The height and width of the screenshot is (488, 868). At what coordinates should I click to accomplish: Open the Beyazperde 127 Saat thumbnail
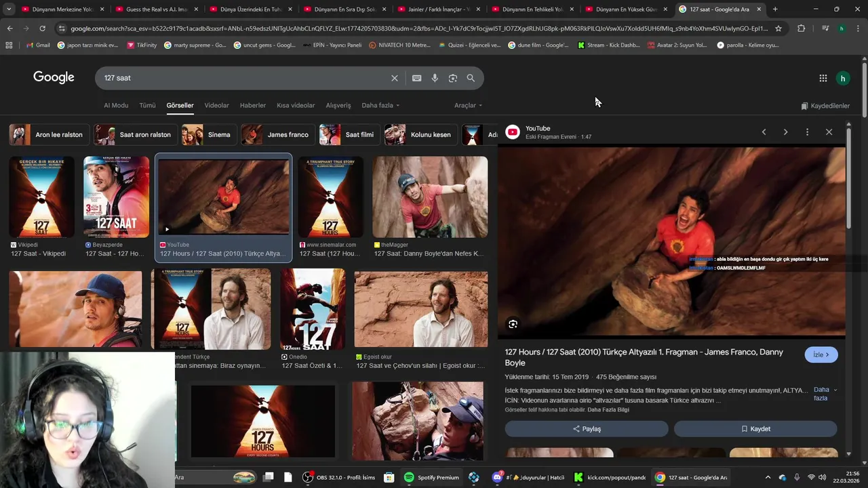116,197
